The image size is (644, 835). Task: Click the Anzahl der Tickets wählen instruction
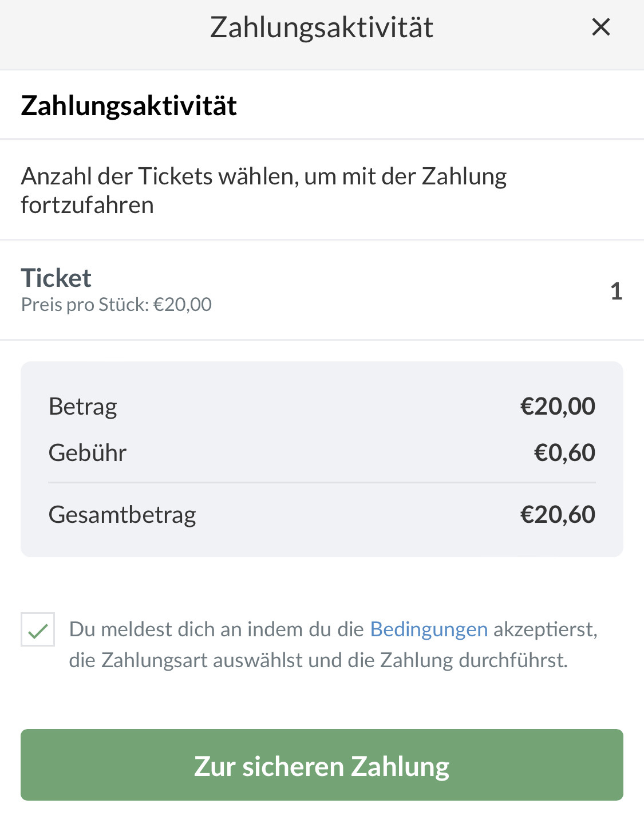coord(263,176)
